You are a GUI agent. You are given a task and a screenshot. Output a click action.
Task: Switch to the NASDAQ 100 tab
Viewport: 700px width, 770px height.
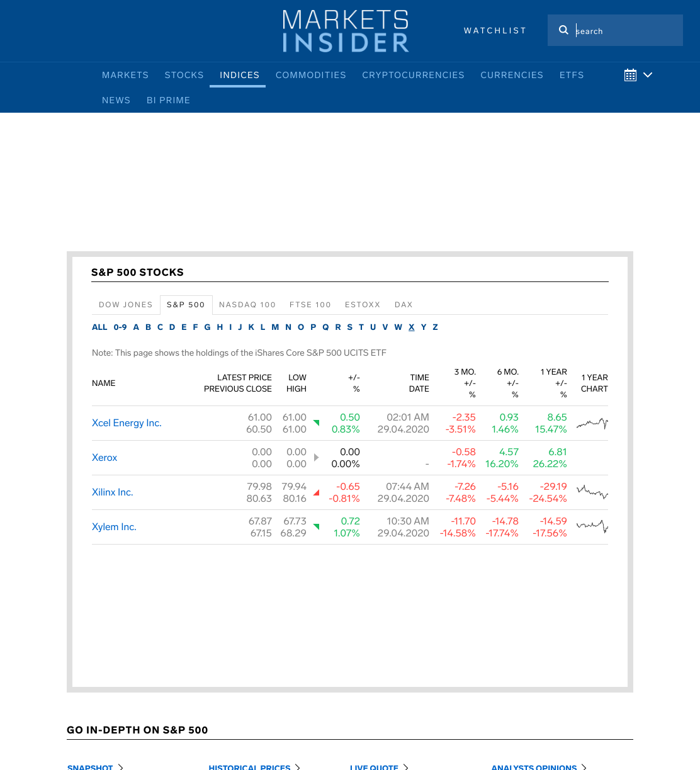pyautogui.click(x=247, y=305)
